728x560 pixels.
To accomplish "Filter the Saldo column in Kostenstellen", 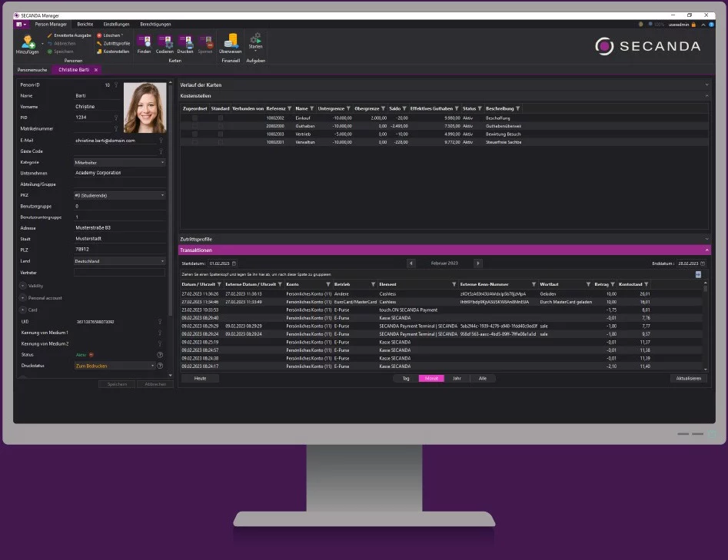I will 404,108.
